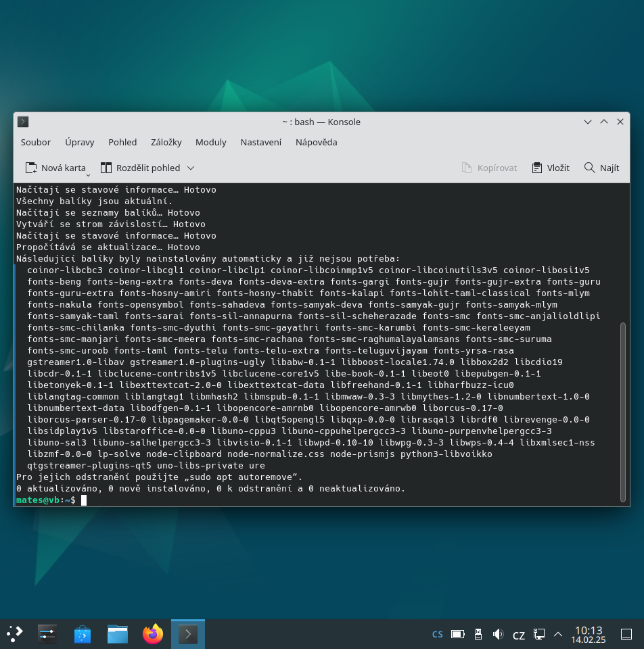
Task: Click the Kopírovat copy button
Action: coord(490,168)
